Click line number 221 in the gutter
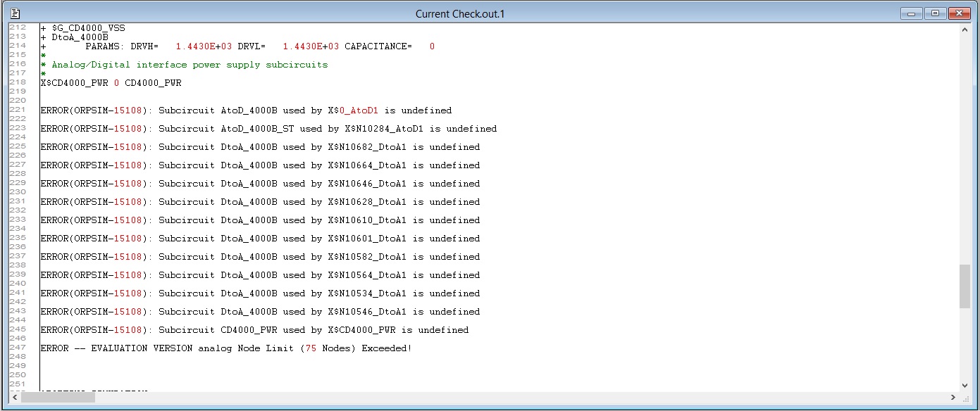This screenshot has width=980, height=411. click(x=18, y=110)
